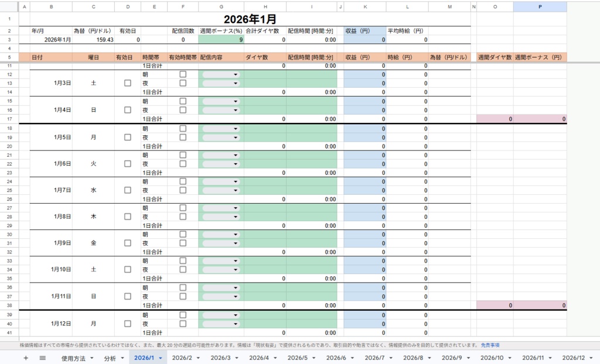Image resolution: width=600 pixels, height=364 pixels.
Task: Expand the 分析 tab's dropdown arrow
Action: pyautogui.click(x=122, y=358)
